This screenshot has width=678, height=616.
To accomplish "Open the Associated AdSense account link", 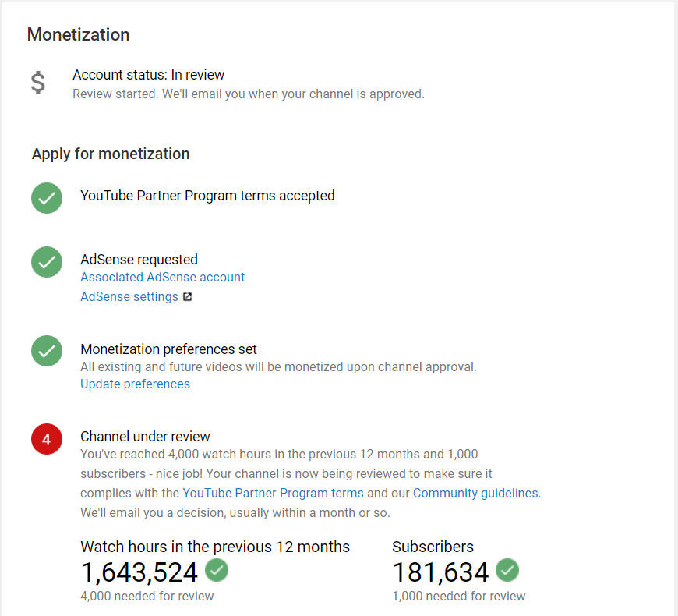I will tap(163, 278).
